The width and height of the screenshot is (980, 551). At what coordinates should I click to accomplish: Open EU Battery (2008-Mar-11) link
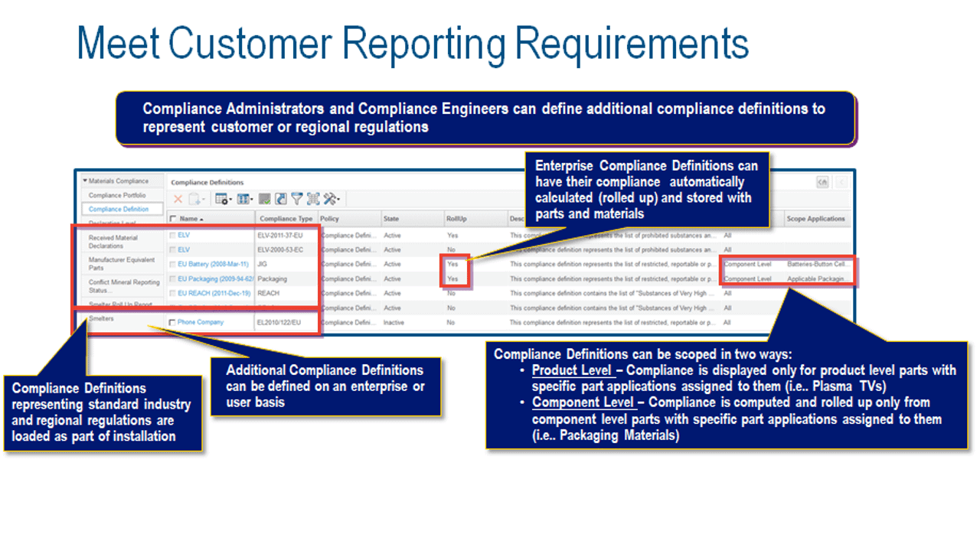214,265
